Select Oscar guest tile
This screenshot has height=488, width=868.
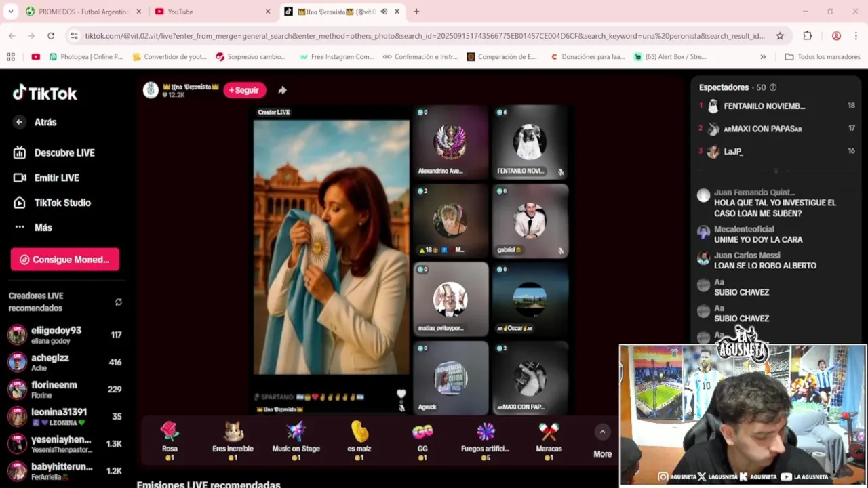coord(530,300)
